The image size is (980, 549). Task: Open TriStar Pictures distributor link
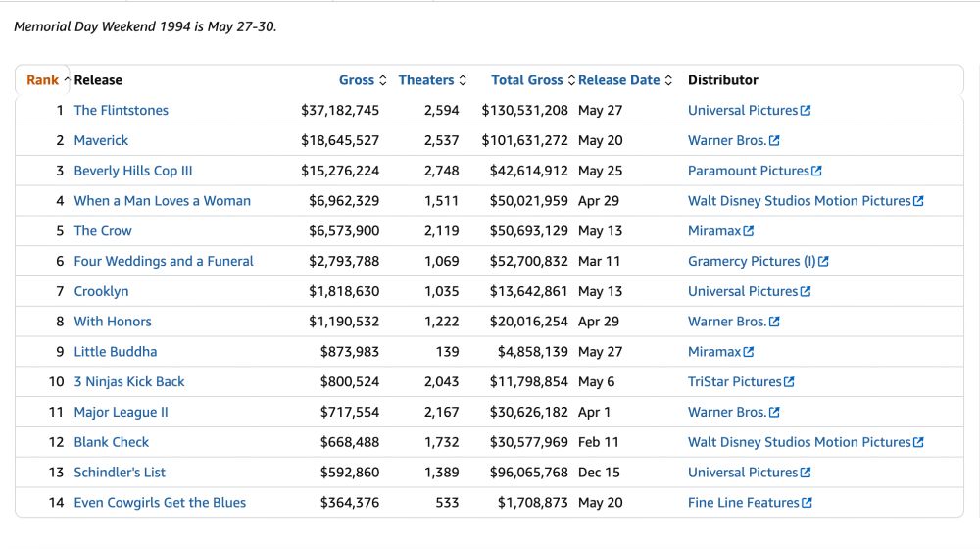click(735, 381)
